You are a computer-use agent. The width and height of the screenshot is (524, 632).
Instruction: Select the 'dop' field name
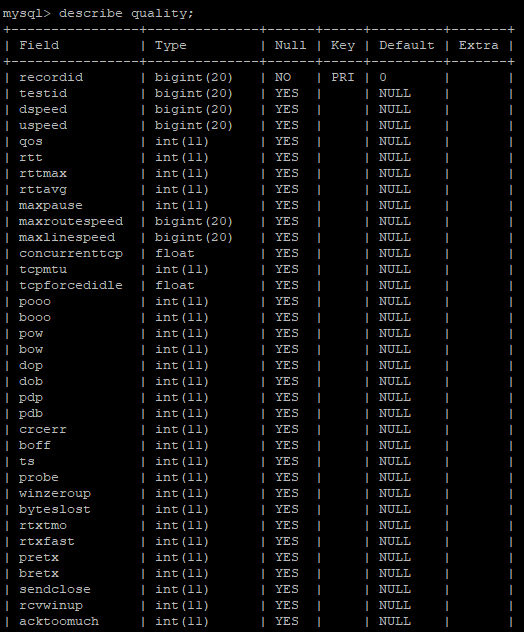click(x=31, y=365)
